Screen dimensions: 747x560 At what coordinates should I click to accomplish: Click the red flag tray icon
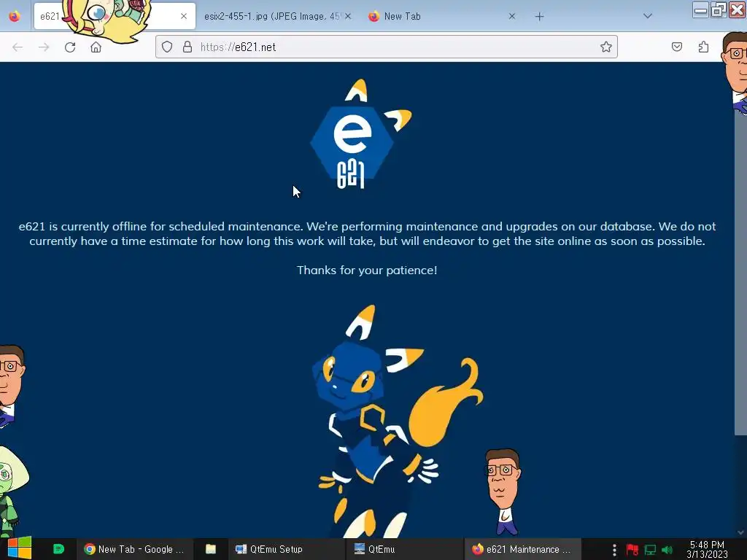[x=632, y=550]
